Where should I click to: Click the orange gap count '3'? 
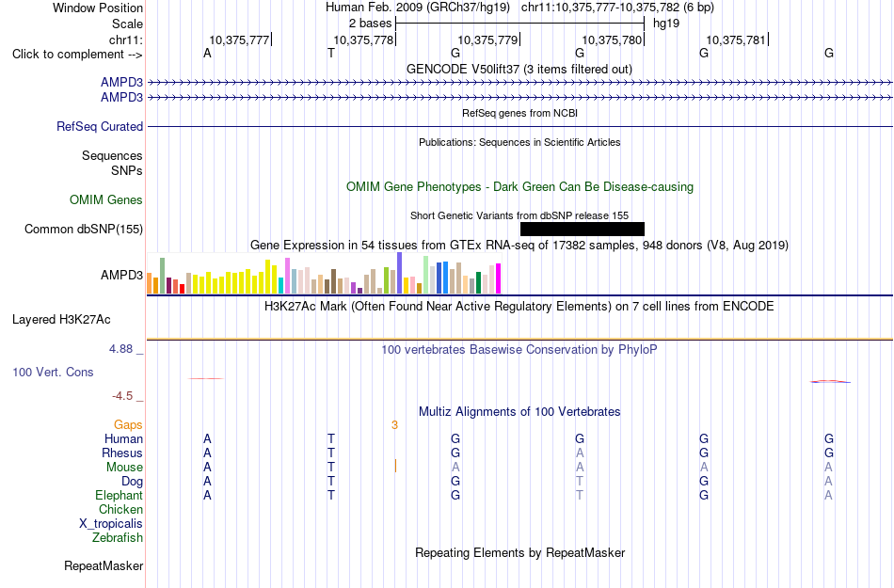coord(394,425)
